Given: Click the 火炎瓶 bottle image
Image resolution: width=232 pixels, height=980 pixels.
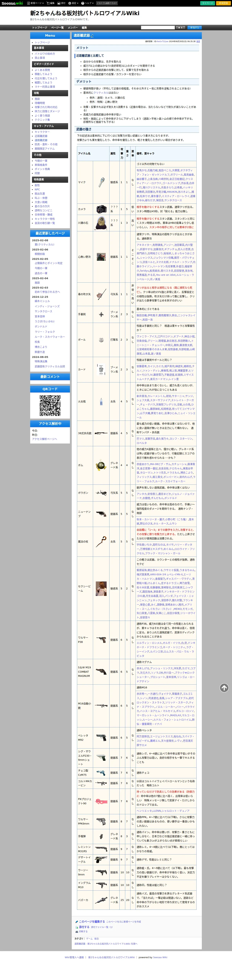Looking at the screenshot, I should [x=101, y=401].
